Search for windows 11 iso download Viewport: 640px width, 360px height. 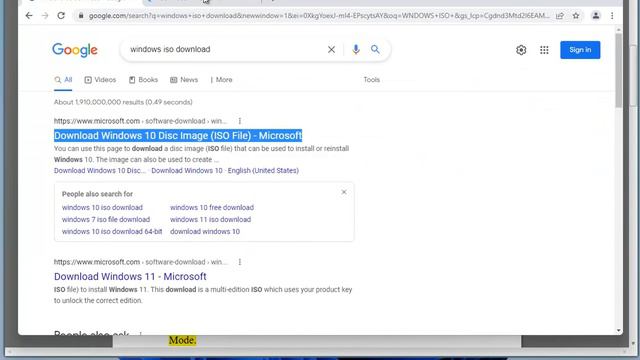click(x=210, y=219)
